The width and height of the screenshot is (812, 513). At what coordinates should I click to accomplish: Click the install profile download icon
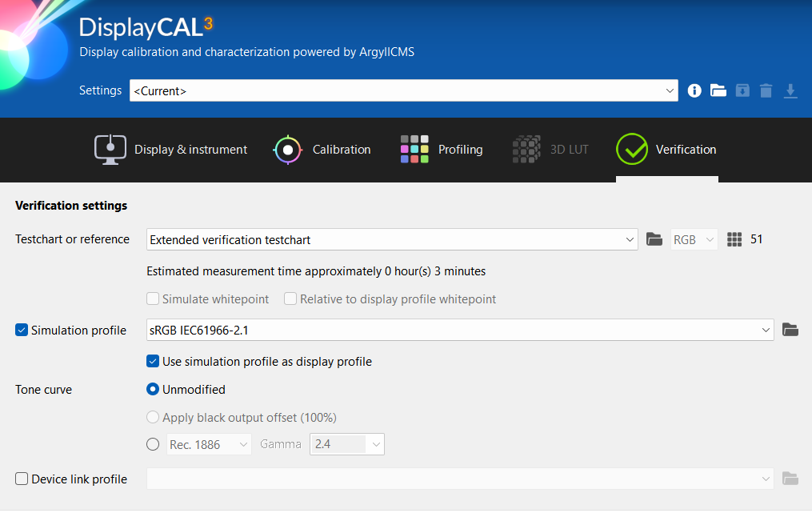pyautogui.click(x=790, y=90)
